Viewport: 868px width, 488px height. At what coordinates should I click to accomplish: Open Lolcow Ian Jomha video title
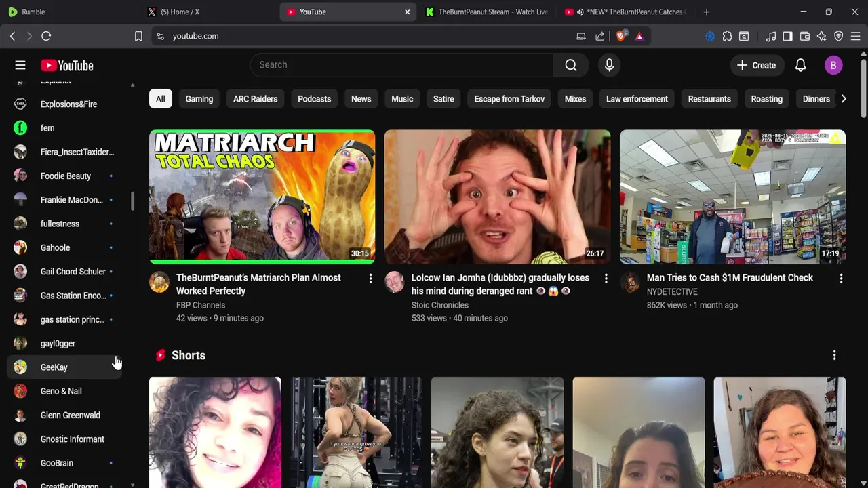coord(500,284)
